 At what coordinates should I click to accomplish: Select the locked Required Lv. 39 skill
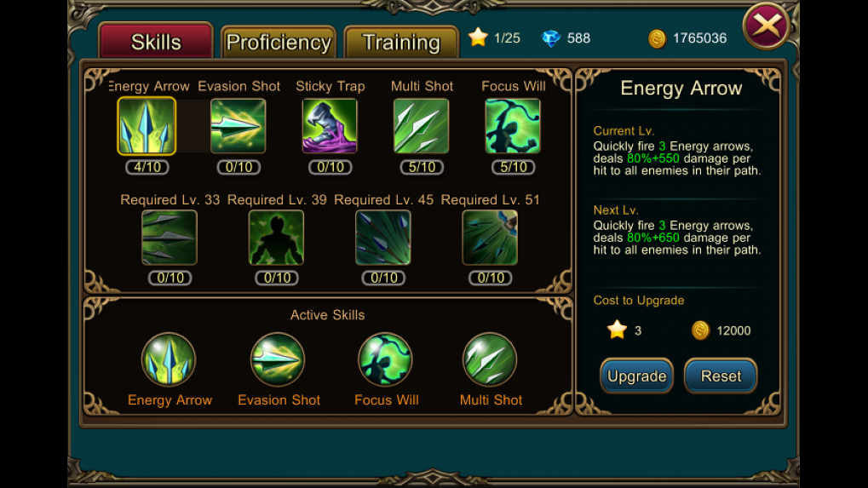(x=276, y=238)
